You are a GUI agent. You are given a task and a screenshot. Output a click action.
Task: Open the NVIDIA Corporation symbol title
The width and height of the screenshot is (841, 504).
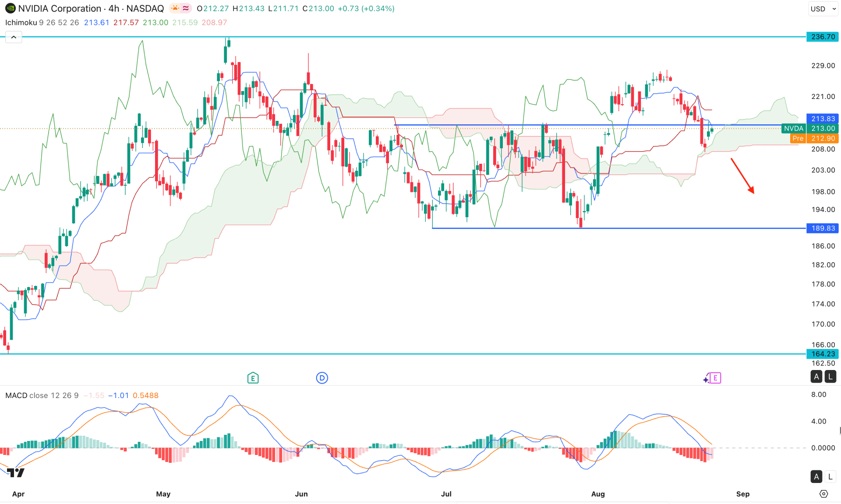coord(60,8)
